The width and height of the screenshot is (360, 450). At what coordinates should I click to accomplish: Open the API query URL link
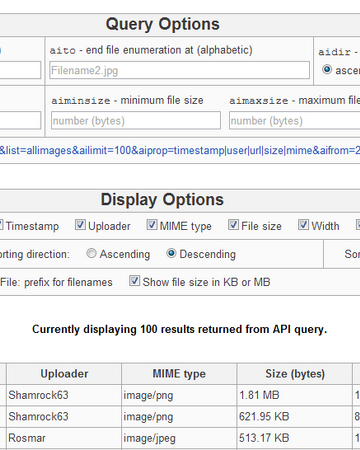click(x=180, y=150)
